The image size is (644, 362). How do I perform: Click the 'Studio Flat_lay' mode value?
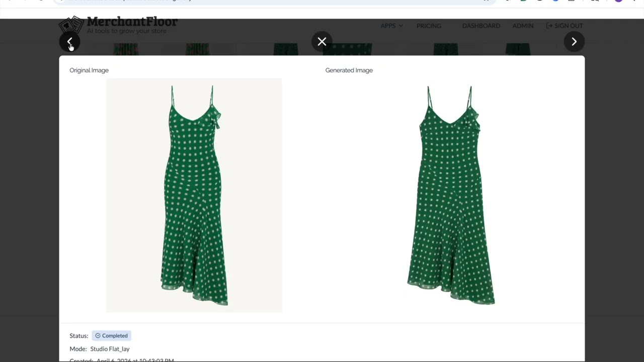click(x=110, y=349)
